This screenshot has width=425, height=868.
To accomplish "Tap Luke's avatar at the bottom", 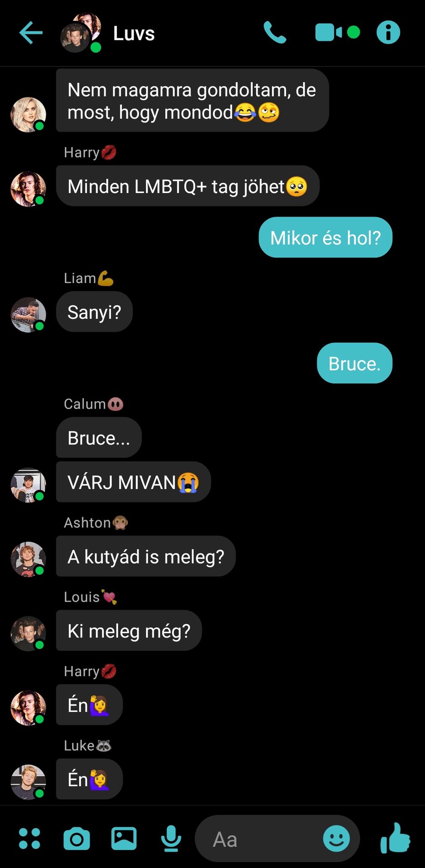I will pos(28,782).
